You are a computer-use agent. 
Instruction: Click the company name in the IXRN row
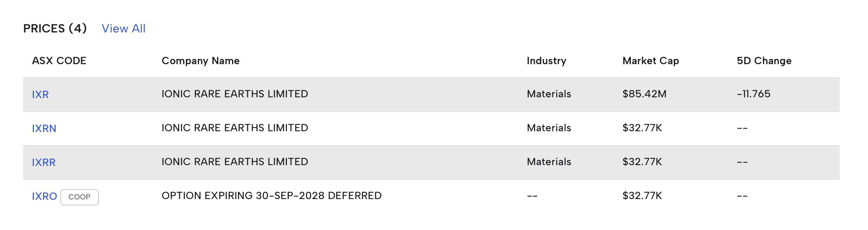tap(235, 128)
